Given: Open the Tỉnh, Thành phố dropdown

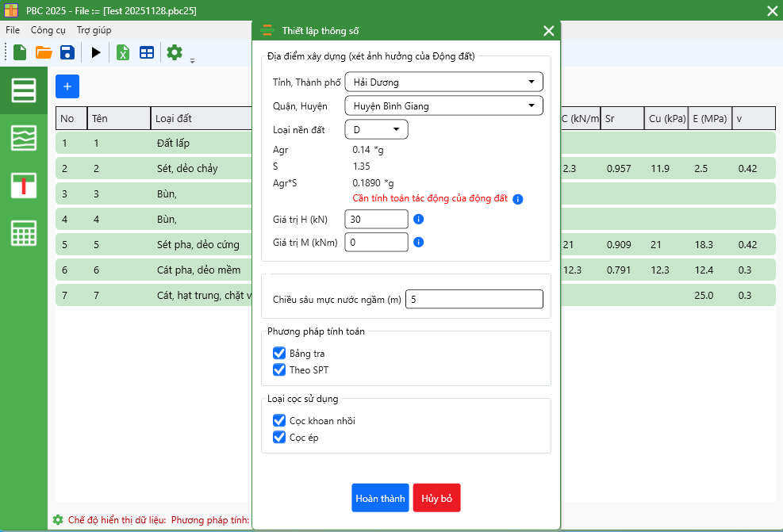Looking at the screenshot, I should [443, 82].
